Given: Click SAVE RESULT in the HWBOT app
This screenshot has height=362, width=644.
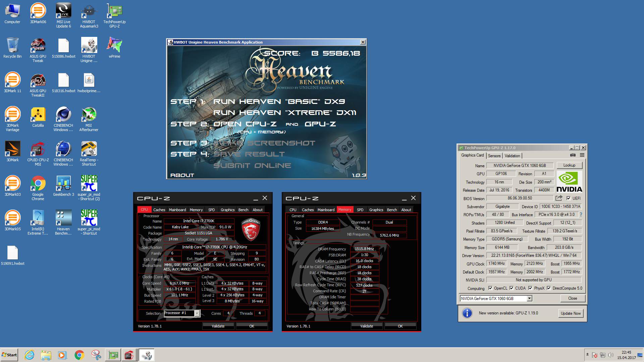Looking at the screenshot, I should pos(249,154).
